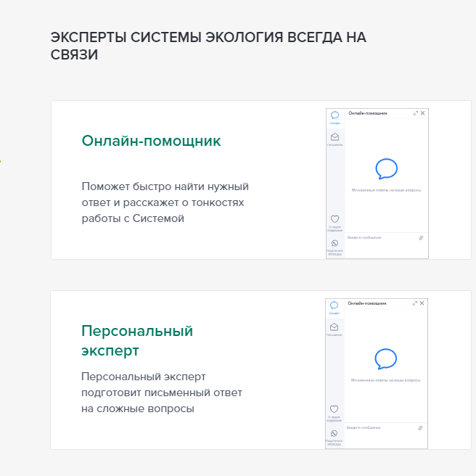Click text "подготовит письменный ответ"
This screenshot has width=476, height=476.
tap(162, 393)
